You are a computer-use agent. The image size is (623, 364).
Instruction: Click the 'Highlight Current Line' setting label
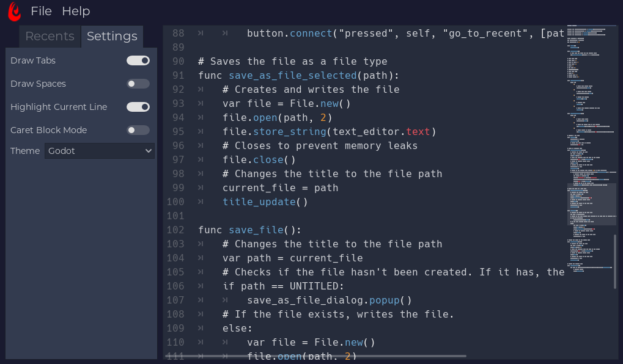pos(59,107)
